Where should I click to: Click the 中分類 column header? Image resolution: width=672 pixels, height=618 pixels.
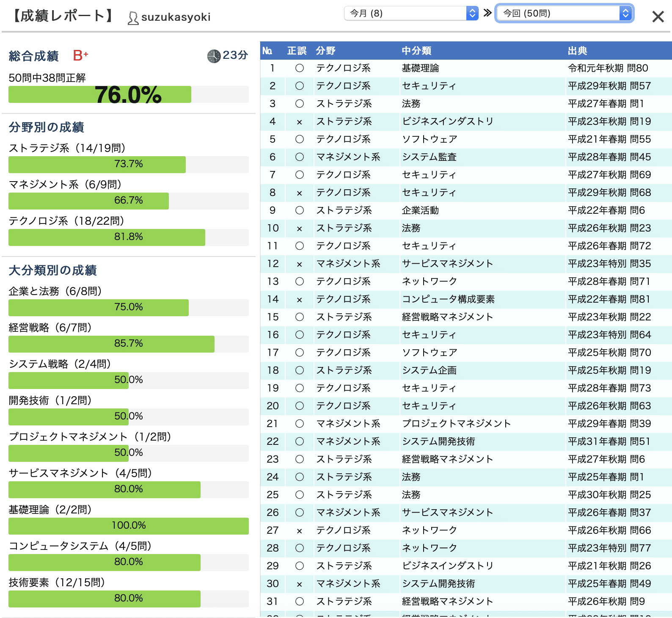click(416, 51)
